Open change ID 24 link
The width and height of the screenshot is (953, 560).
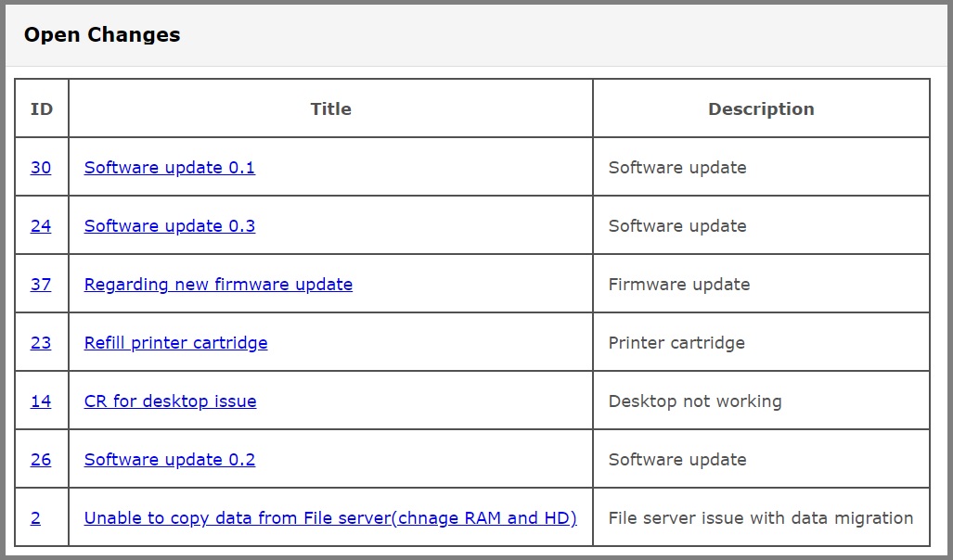(41, 225)
